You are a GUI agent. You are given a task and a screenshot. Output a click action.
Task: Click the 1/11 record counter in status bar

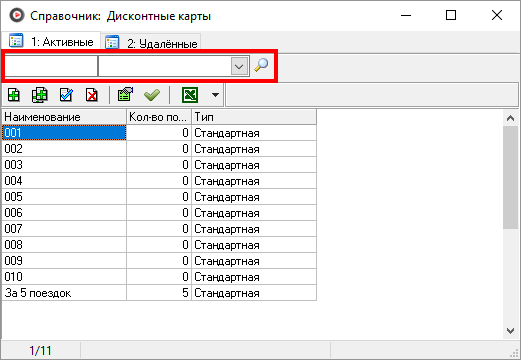click(x=40, y=350)
